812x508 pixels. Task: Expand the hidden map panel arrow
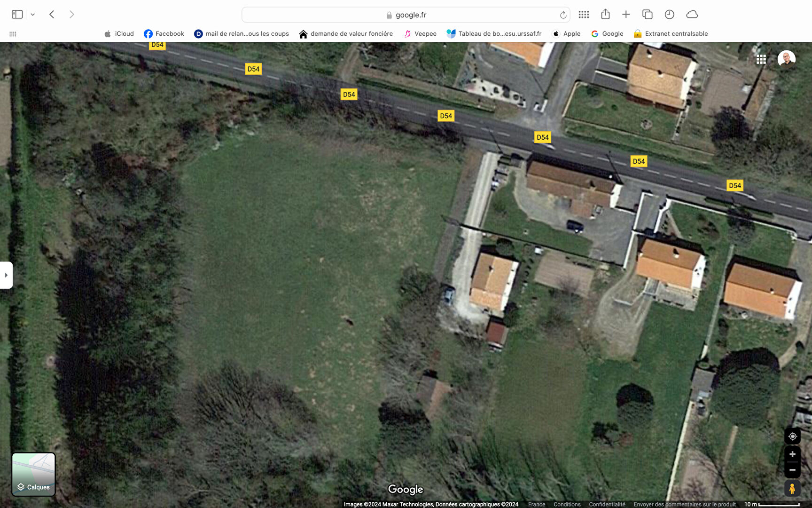(6, 275)
